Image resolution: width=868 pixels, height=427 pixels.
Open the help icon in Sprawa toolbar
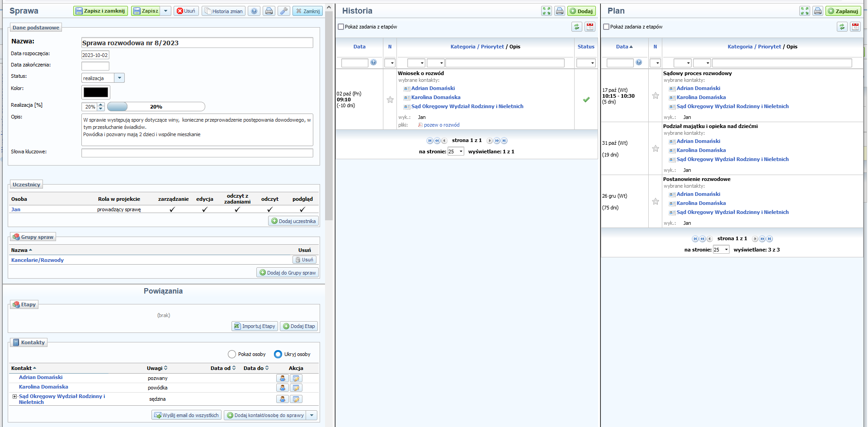point(255,11)
